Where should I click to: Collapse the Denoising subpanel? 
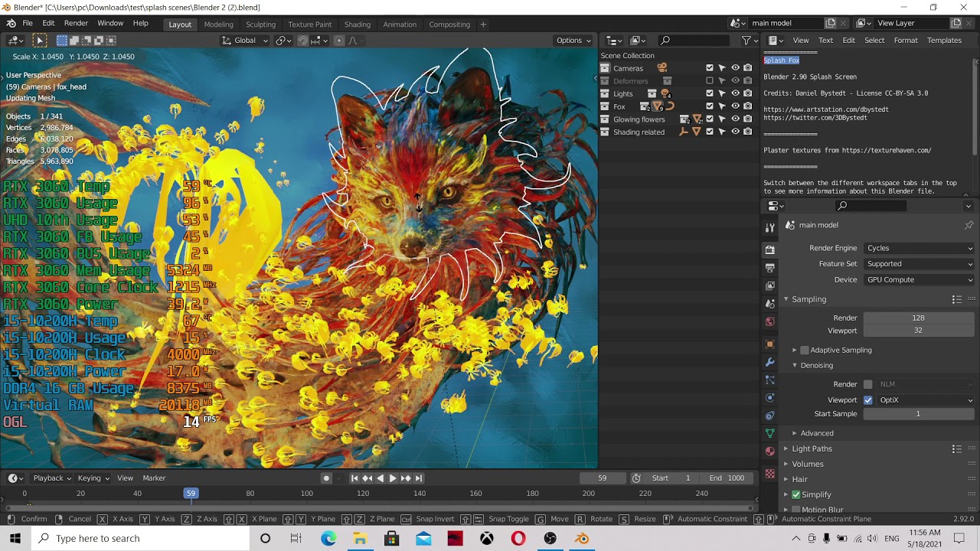click(x=795, y=366)
